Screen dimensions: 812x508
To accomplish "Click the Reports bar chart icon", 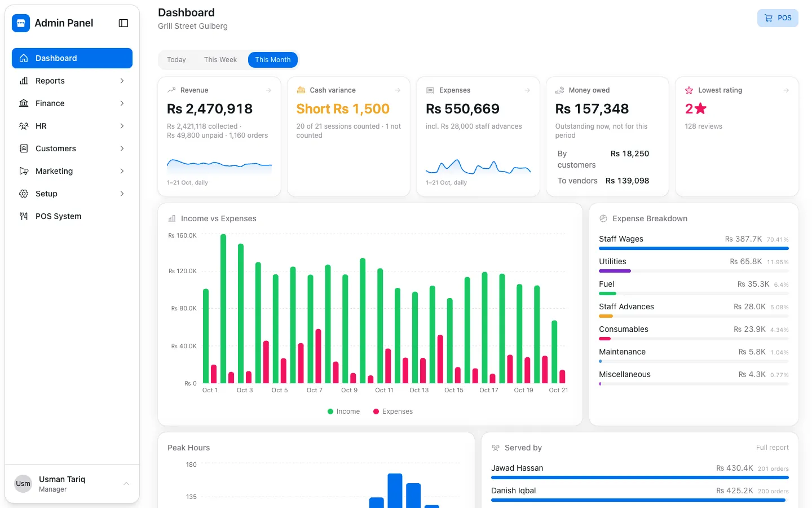I will (24, 81).
